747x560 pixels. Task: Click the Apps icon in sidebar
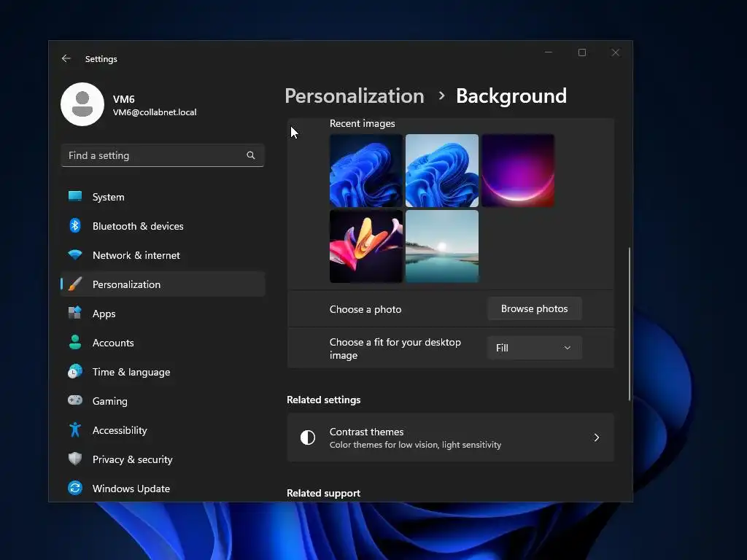[75, 313]
